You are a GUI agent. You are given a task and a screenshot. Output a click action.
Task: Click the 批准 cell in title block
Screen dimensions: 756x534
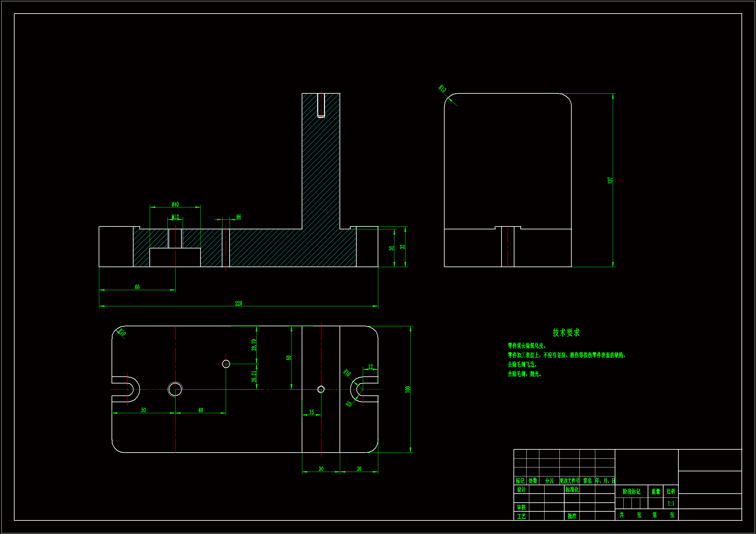coord(572,516)
